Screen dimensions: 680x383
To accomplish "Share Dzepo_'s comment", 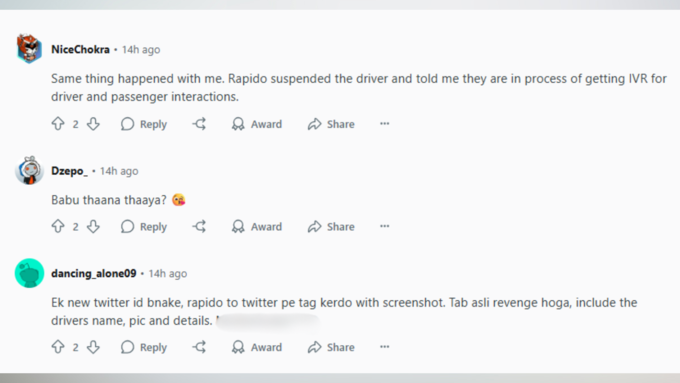I will (331, 226).
